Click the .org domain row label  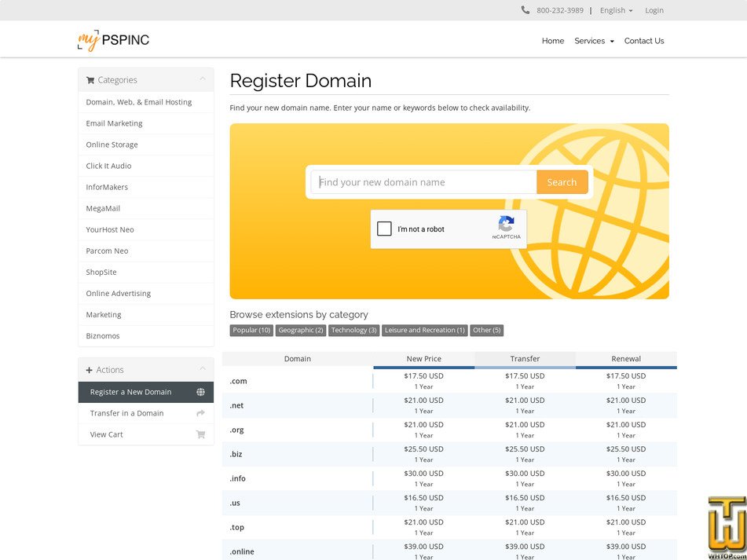[236, 430]
